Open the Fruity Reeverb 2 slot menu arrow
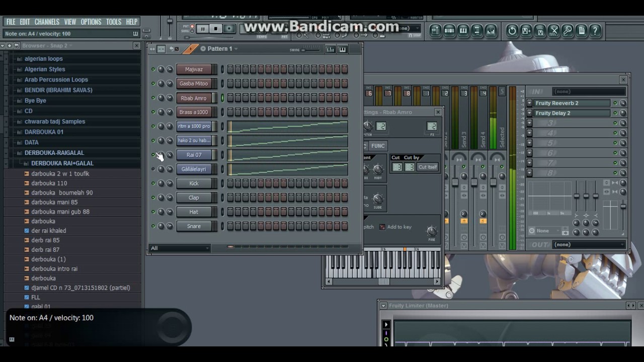The height and width of the screenshot is (362, 644). pos(529,103)
